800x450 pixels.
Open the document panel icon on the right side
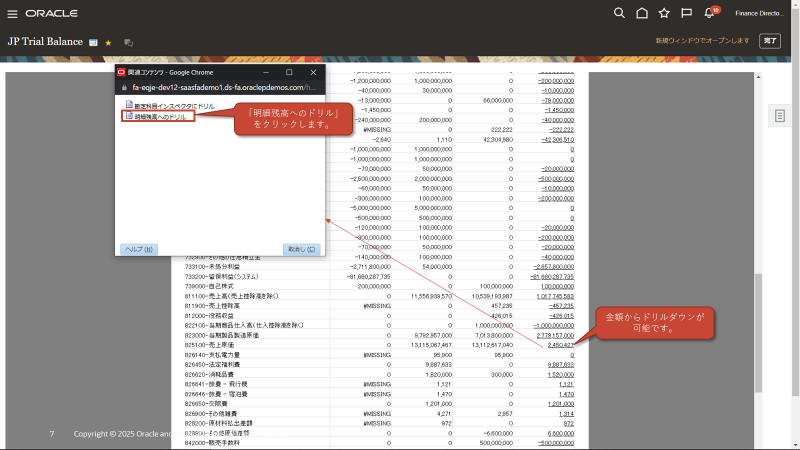coord(780,116)
